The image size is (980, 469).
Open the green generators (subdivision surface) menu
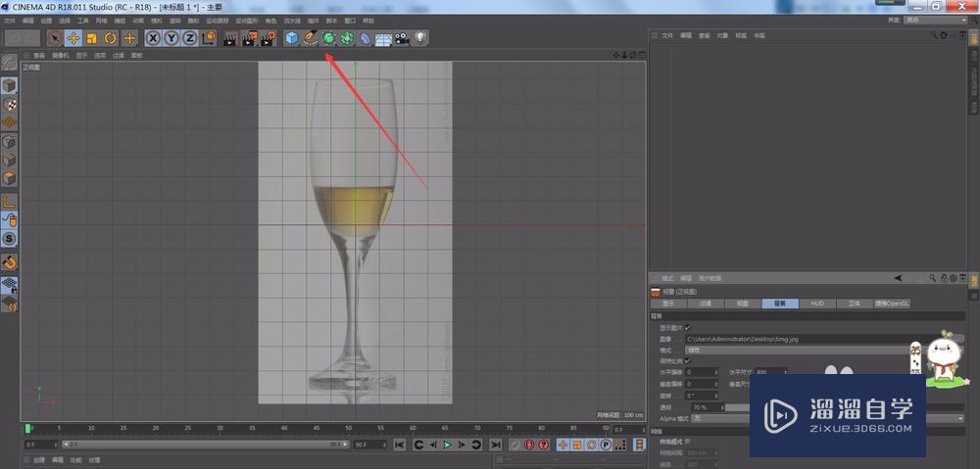pos(328,38)
